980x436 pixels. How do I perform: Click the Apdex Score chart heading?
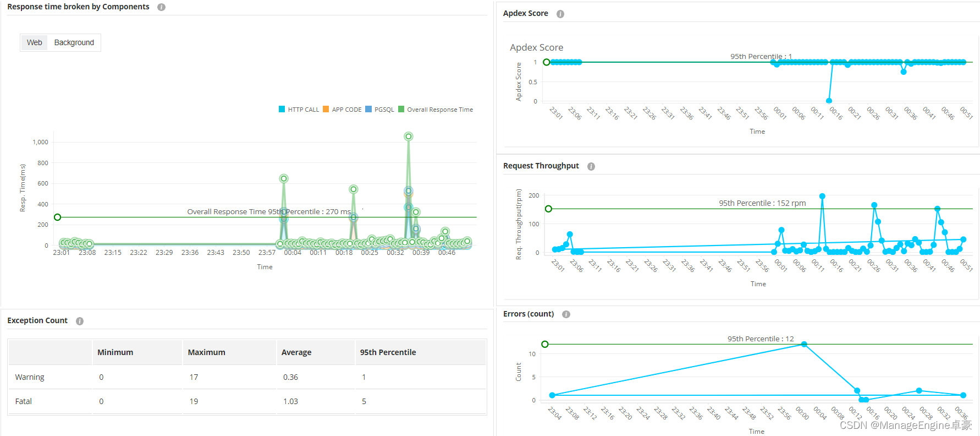[x=536, y=47]
